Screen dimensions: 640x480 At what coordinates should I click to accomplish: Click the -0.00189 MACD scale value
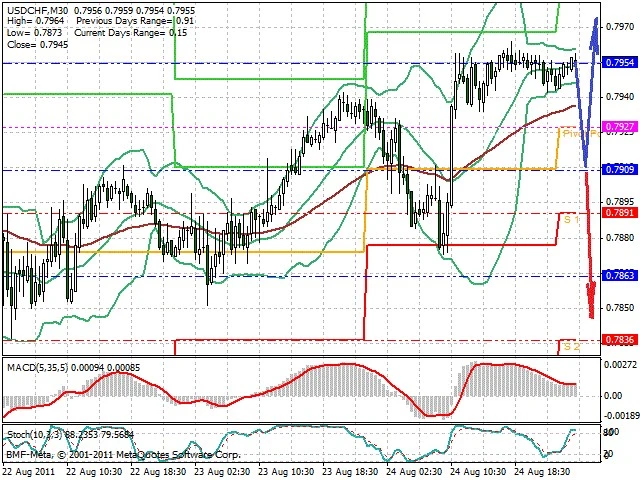[x=620, y=416]
